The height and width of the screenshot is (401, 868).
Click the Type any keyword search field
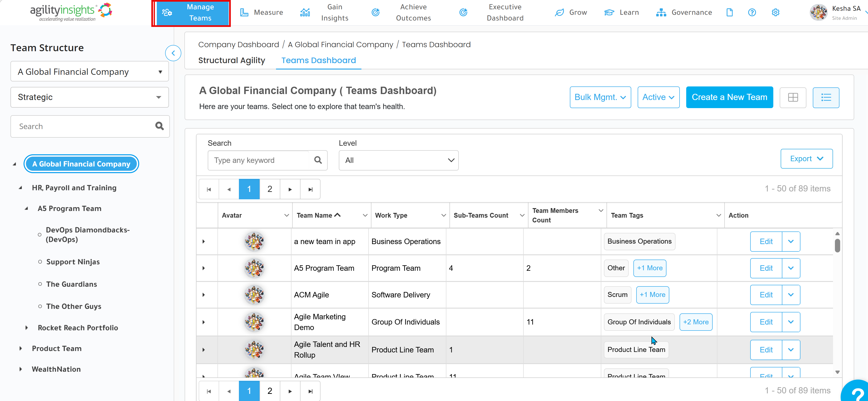coord(258,160)
